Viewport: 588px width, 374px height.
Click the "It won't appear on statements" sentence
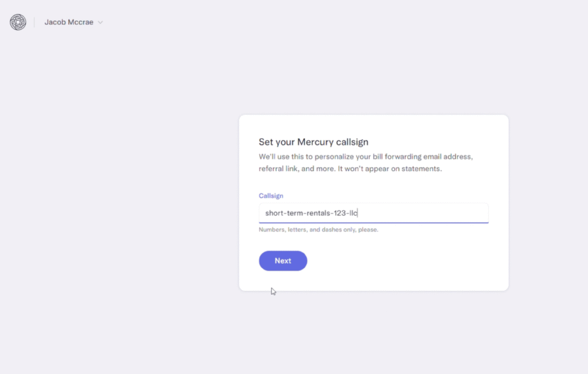coord(392,169)
